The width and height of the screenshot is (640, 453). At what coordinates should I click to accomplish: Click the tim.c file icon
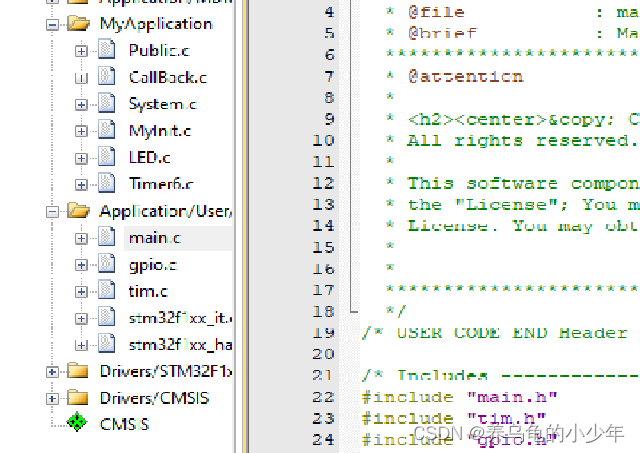107,290
